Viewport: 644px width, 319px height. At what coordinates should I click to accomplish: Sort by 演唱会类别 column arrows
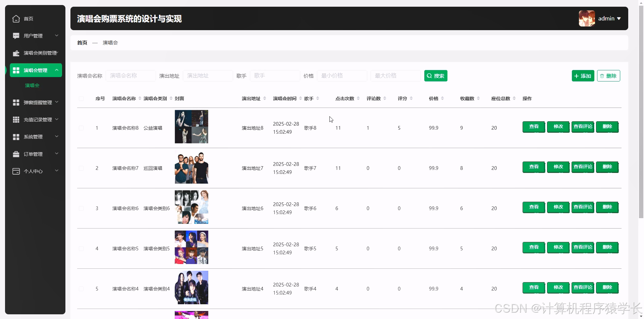171,99
